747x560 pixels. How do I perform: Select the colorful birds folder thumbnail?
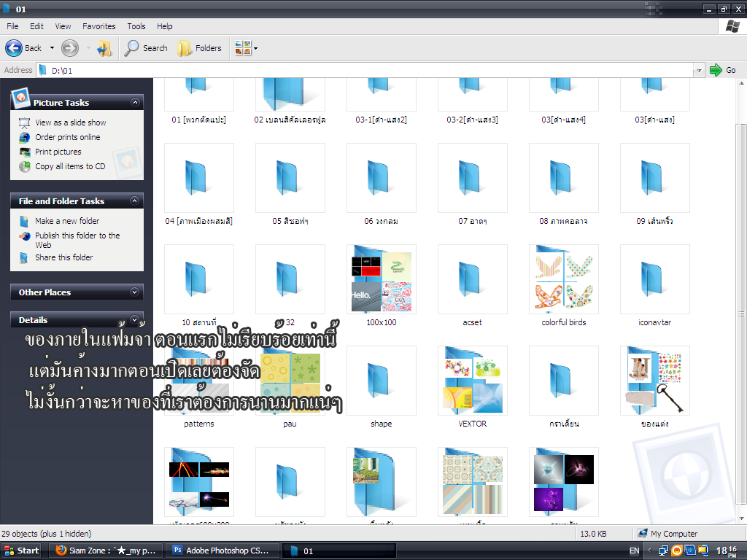tap(564, 279)
